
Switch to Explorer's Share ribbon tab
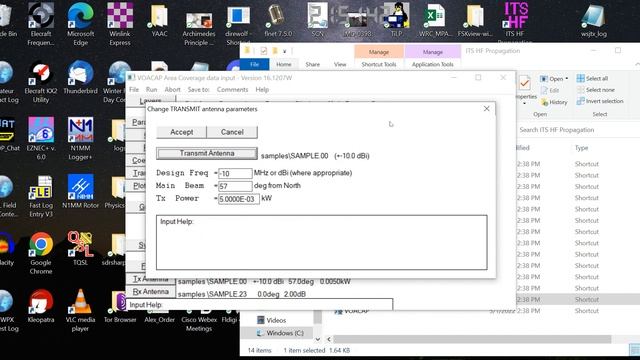[x=313, y=64]
